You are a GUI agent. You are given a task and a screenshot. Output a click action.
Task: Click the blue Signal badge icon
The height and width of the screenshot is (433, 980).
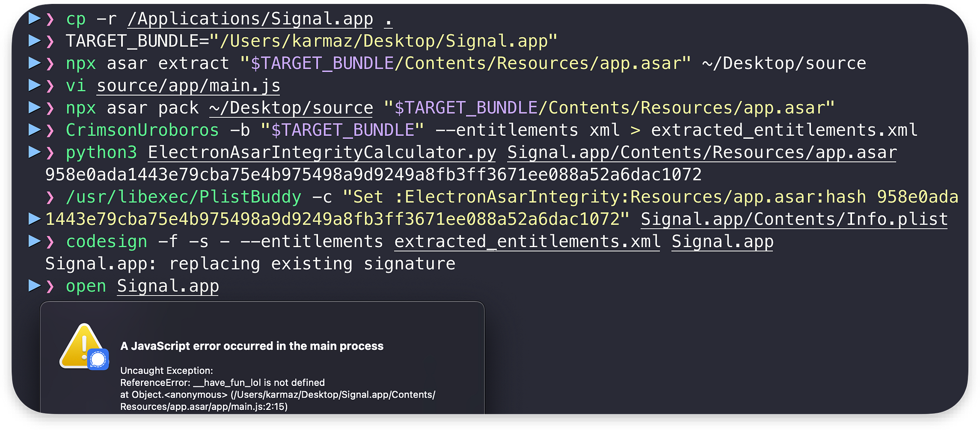[98, 360]
